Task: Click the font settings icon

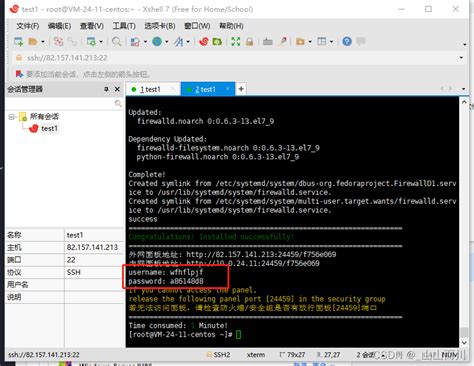Action: (x=178, y=42)
